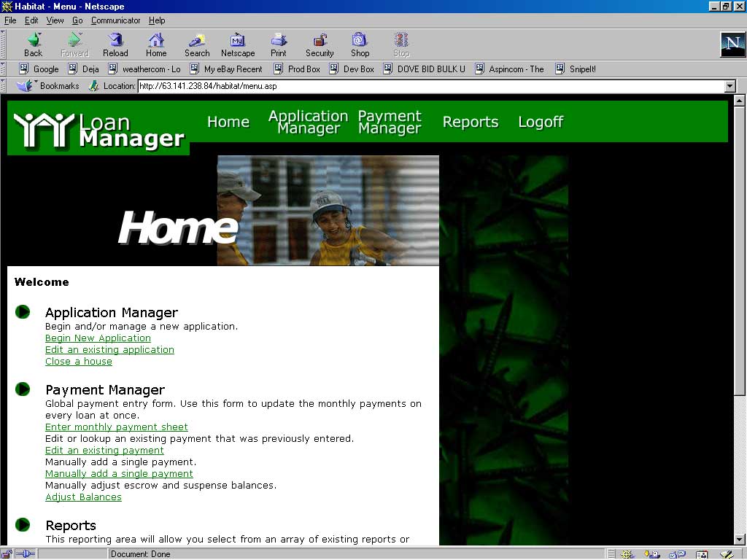Click Logoff in the green nav bar
This screenshot has width=747, height=560.
point(541,122)
